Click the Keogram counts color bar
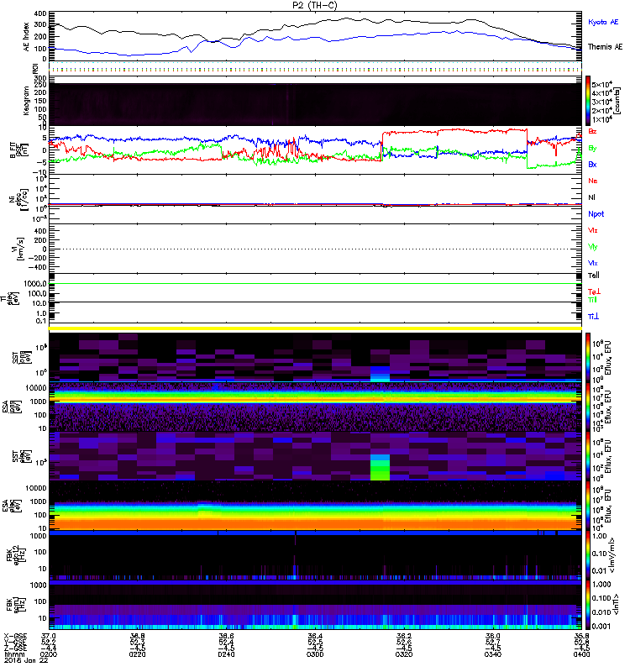 click(x=588, y=101)
